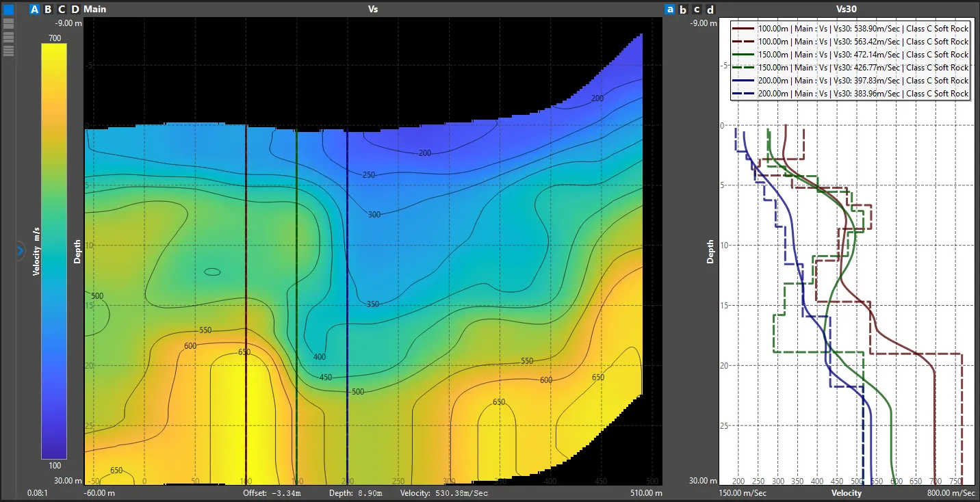Image resolution: width=980 pixels, height=502 pixels.
Task: Select view A in Main panel
Action: click(x=34, y=10)
